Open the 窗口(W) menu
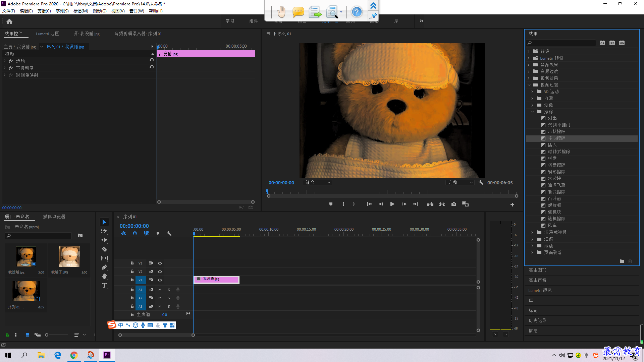The height and width of the screenshot is (362, 644). (137, 11)
